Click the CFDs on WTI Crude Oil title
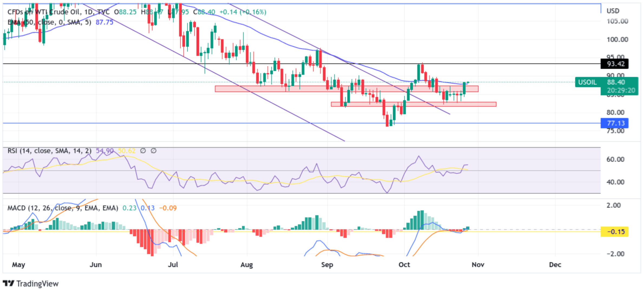Viewport: 644px width, 306px height. [44, 12]
